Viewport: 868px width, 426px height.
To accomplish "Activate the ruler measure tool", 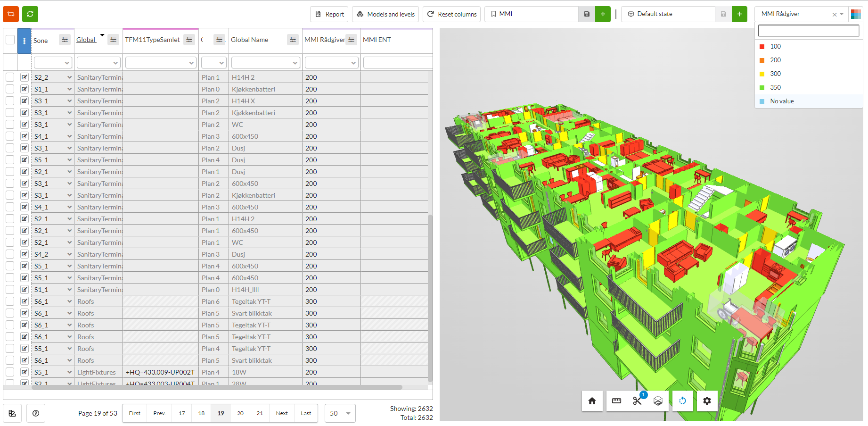I will coord(616,401).
